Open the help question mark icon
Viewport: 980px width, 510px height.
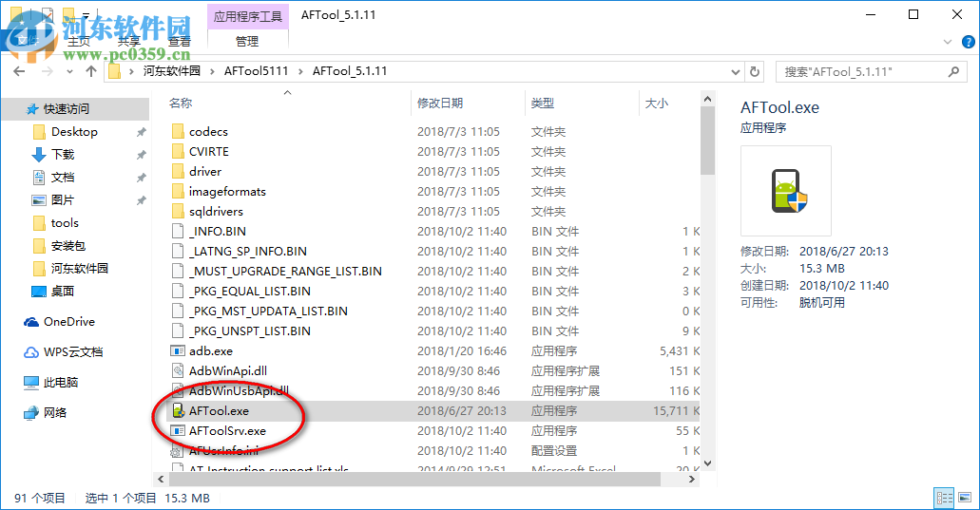coord(969,42)
